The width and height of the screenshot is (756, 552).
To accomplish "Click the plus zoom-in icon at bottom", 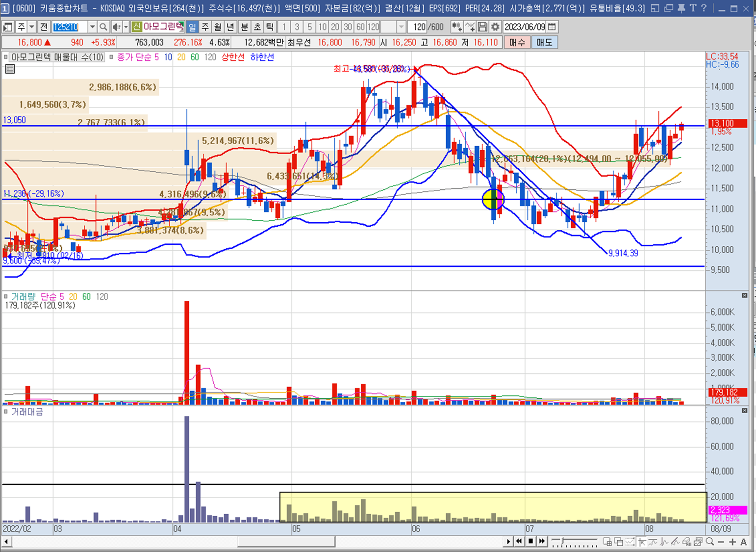I will (732, 542).
